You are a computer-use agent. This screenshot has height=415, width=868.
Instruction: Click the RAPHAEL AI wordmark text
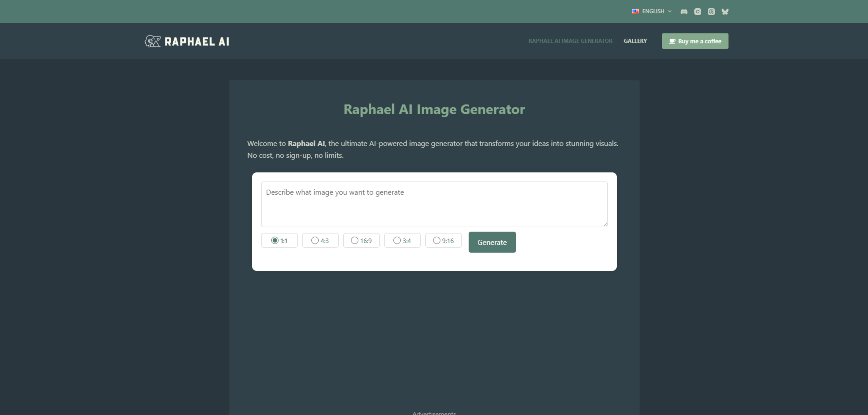[x=197, y=41]
